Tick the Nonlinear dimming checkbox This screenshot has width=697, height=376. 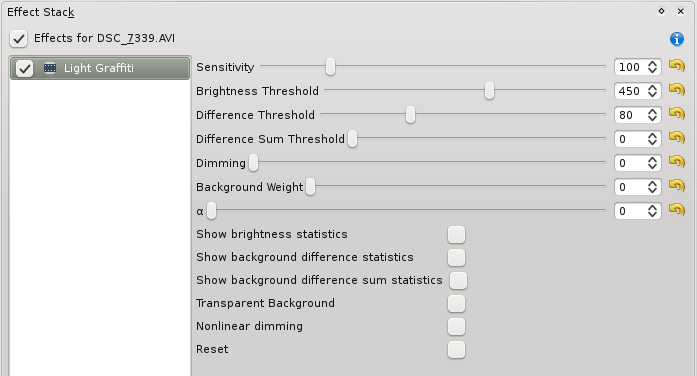(x=457, y=327)
